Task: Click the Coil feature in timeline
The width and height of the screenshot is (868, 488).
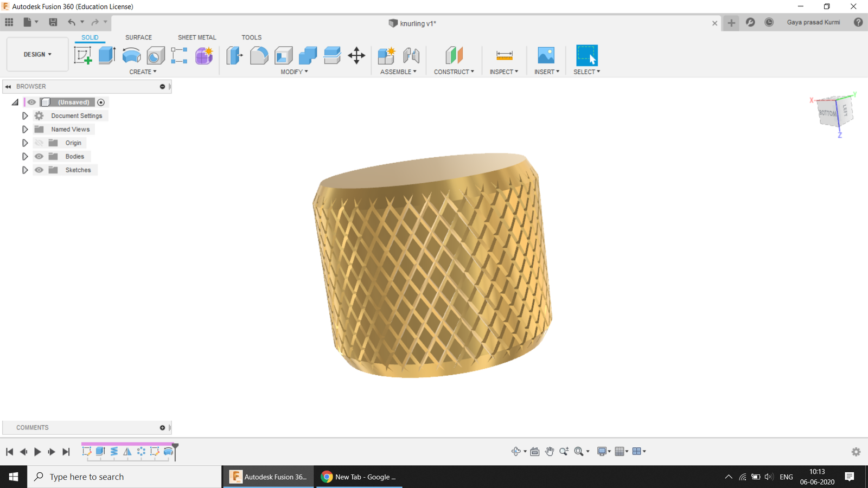Action: click(114, 451)
